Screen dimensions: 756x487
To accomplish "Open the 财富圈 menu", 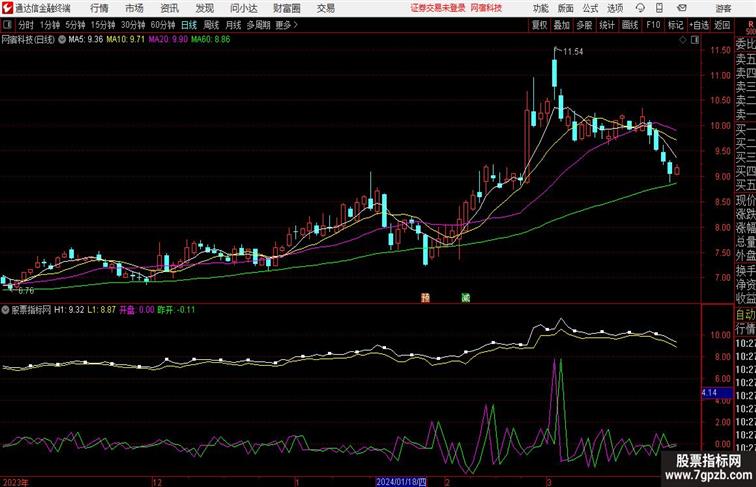I will tap(286, 8).
